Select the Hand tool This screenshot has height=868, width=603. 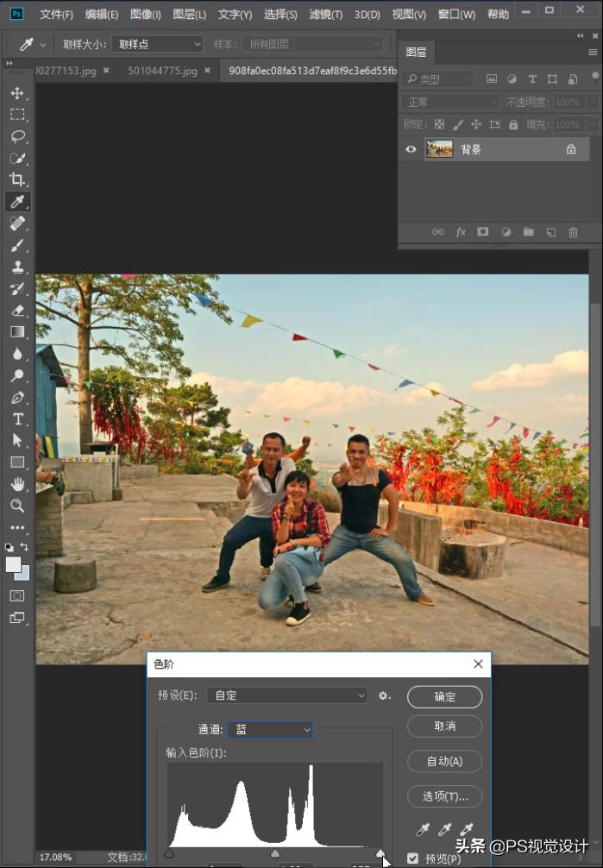tap(17, 484)
